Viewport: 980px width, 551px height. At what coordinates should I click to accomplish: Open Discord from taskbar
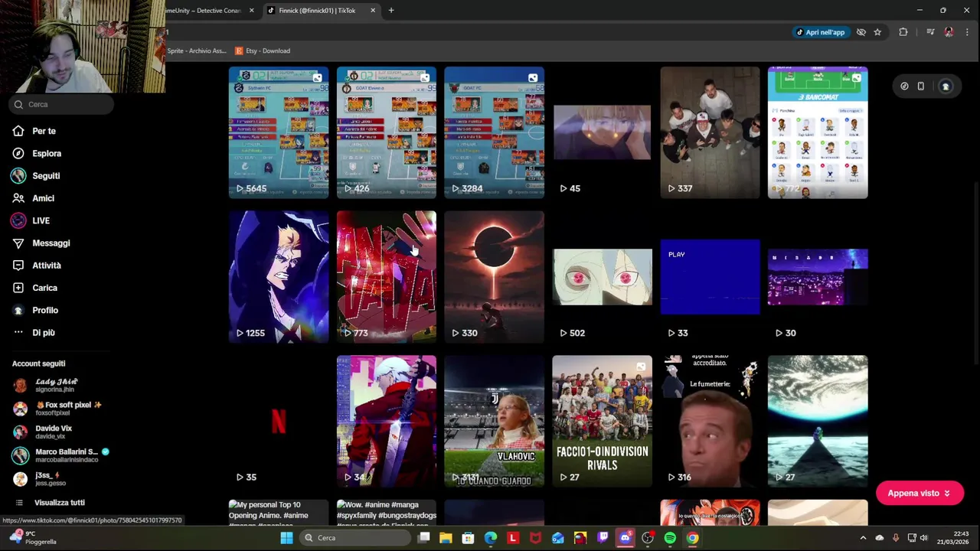click(x=625, y=538)
